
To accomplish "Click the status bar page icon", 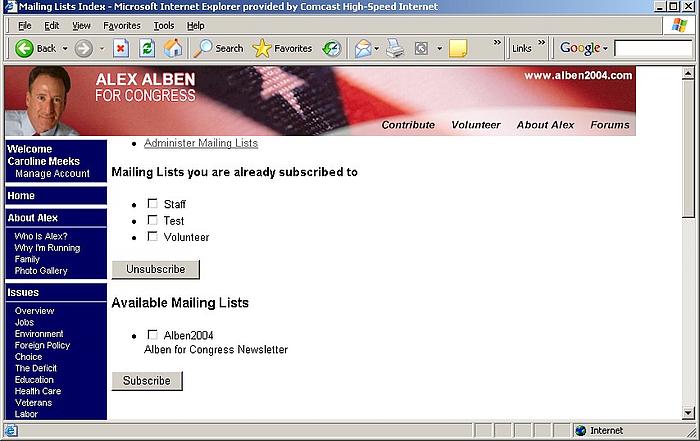I will [11, 430].
